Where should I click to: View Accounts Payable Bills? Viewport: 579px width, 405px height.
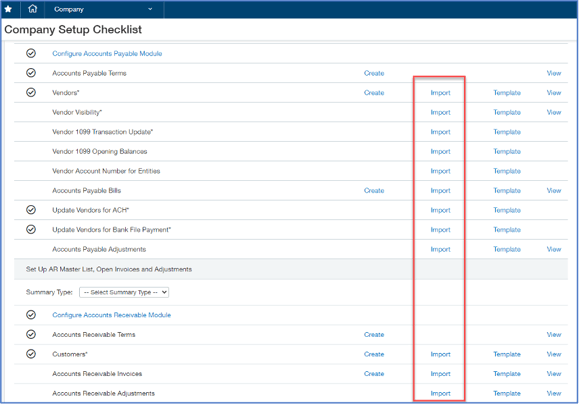pos(554,191)
